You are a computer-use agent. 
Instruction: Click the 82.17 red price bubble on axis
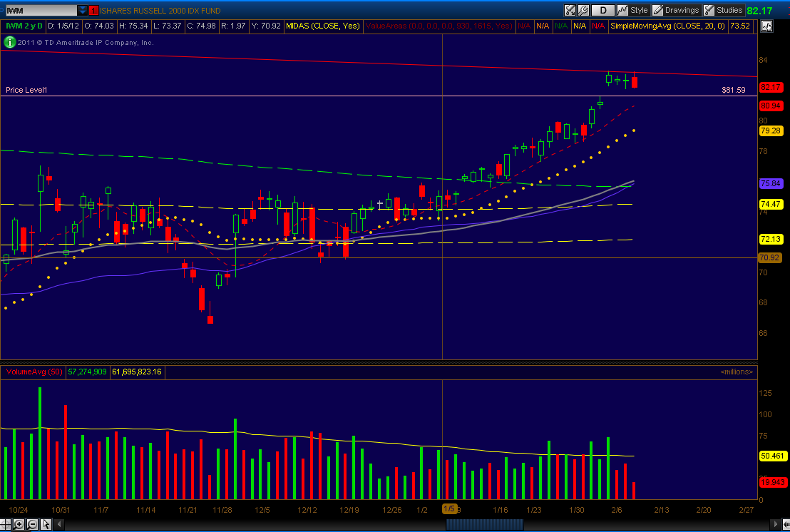(771, 87)
